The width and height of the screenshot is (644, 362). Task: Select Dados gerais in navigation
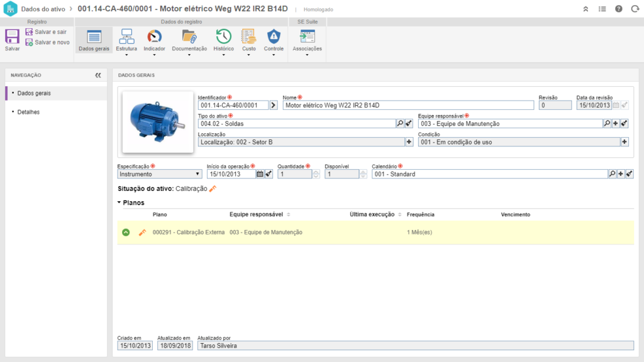(x=34, y=93)
